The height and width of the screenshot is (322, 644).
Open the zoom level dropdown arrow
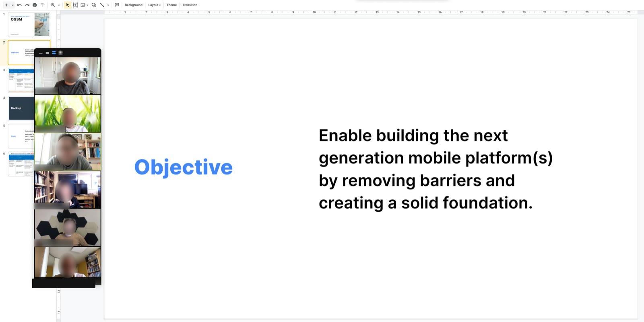[59, 5]
